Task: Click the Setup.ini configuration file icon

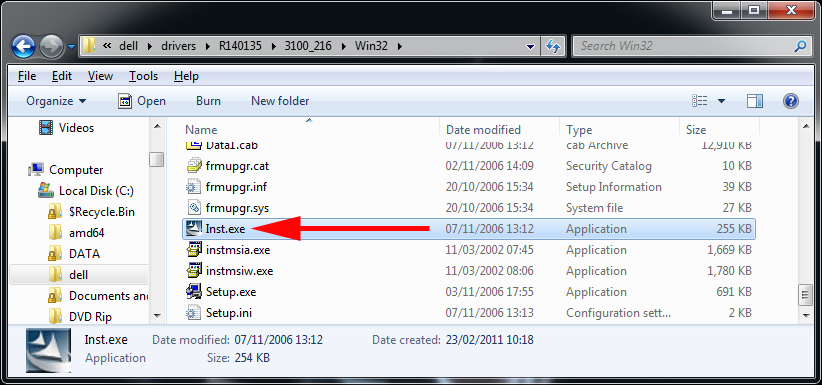Action: pos(194,313)
